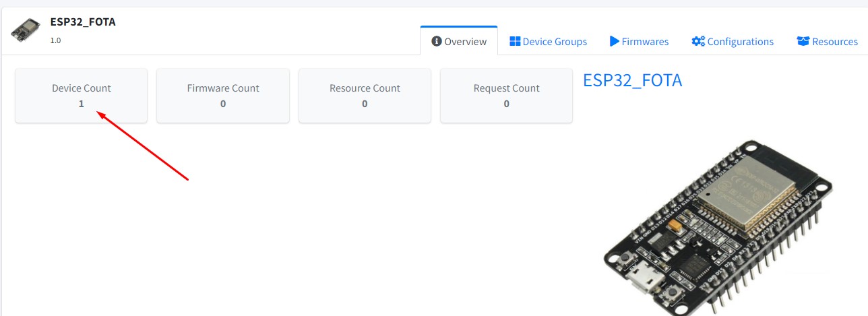Click the large ESP32 board image

coord(718,229)
